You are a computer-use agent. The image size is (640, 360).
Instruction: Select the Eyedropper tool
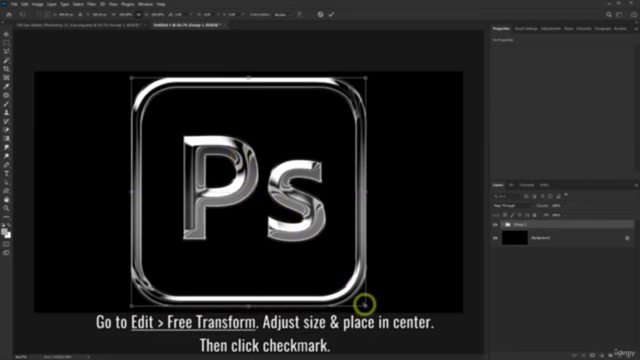tap(7, 87)
